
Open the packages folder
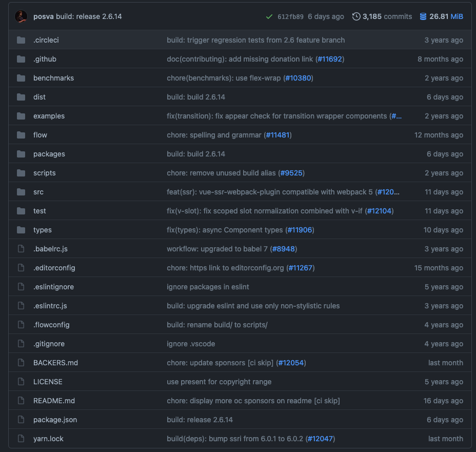pyautogui.click(x=49, y=154)
